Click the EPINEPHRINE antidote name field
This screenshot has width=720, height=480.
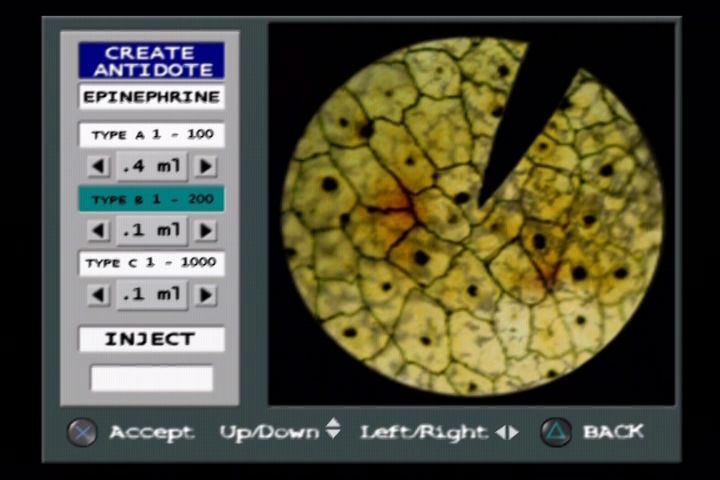[152, 97]
